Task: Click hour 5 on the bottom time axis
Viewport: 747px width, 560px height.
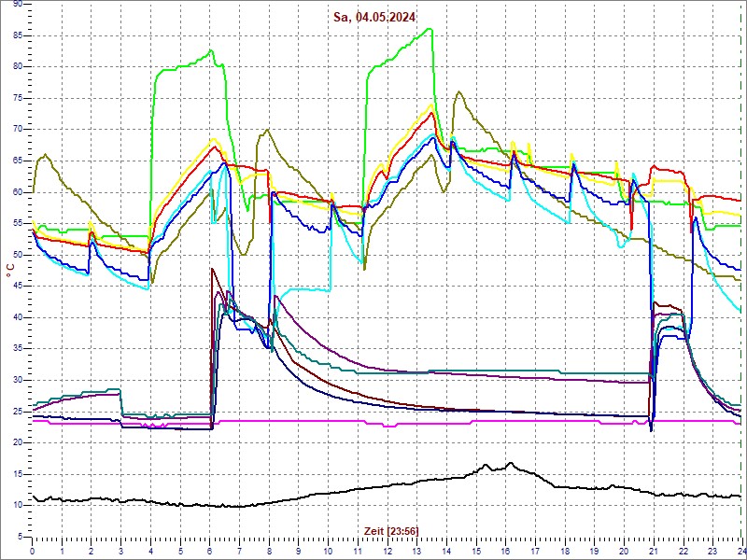Action: [180, 550]
